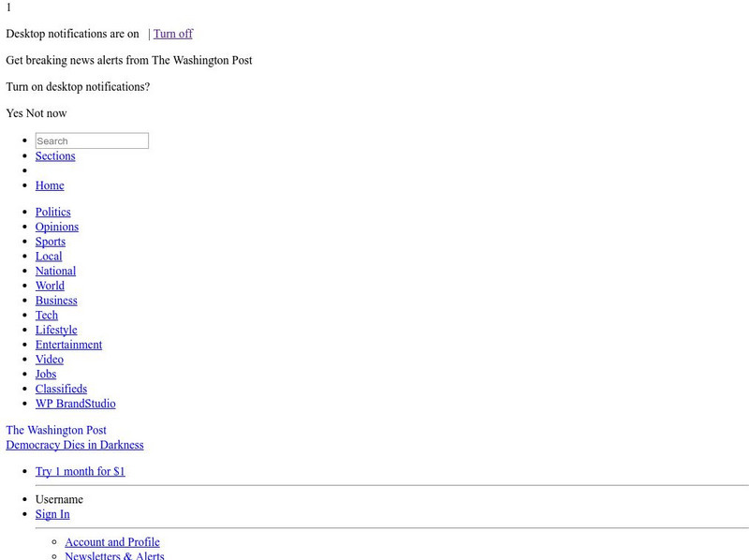
Task: Open the Politics section
Action: click(x=53, y=213)
